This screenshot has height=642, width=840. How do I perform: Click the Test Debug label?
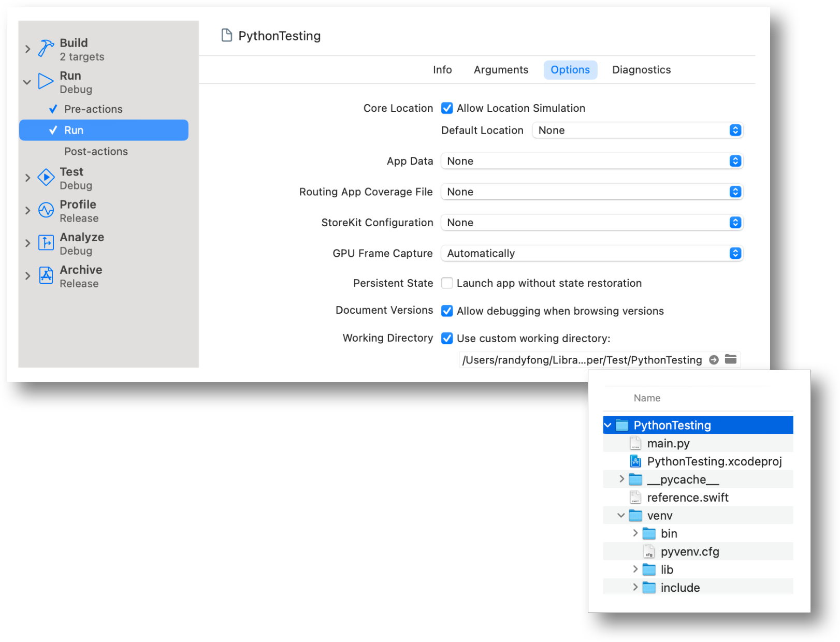tap(76, 179)
